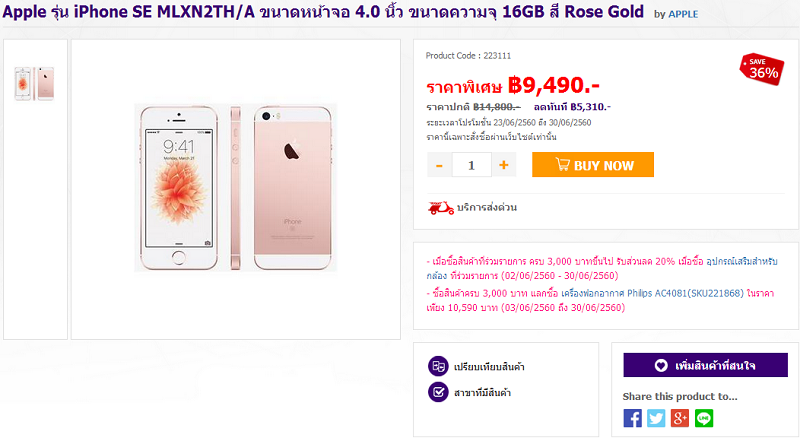The image size is (800, 441).
Task: Open the APPLE brand link
Action: pos(683,14)
